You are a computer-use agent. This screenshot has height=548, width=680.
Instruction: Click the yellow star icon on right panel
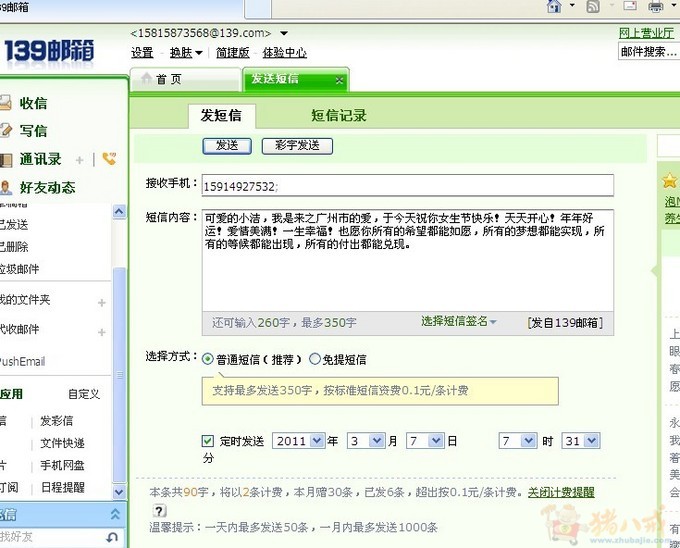click(x=669, y=180)
